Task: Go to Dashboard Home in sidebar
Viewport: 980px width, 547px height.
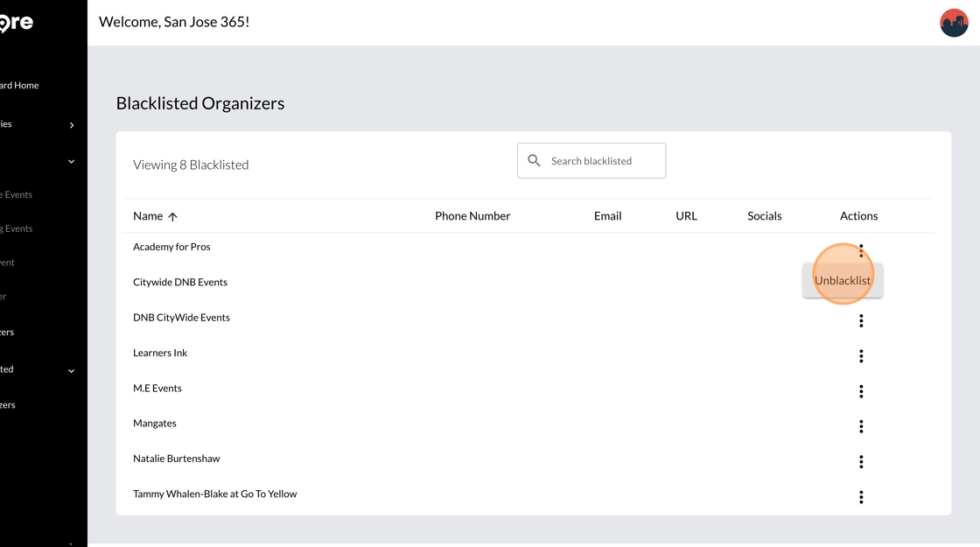Action: (x=20, y=86)
